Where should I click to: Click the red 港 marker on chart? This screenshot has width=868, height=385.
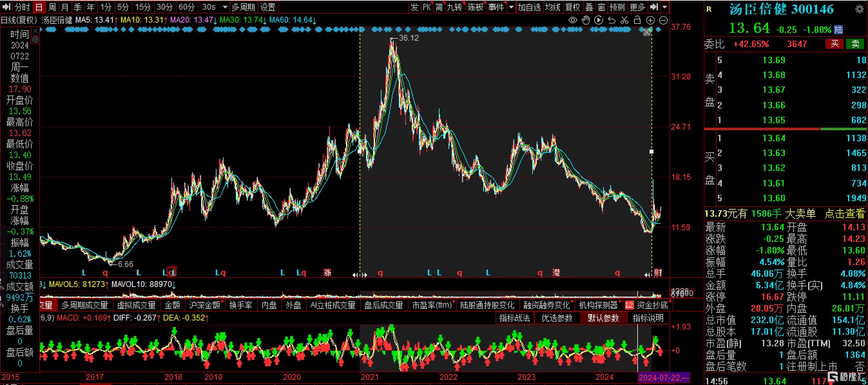point(556,272)
